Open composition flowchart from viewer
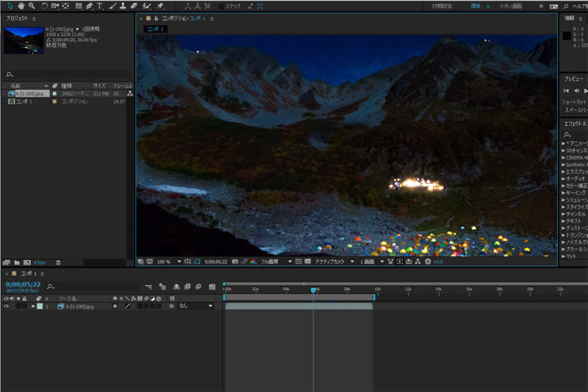 [417, 262]
